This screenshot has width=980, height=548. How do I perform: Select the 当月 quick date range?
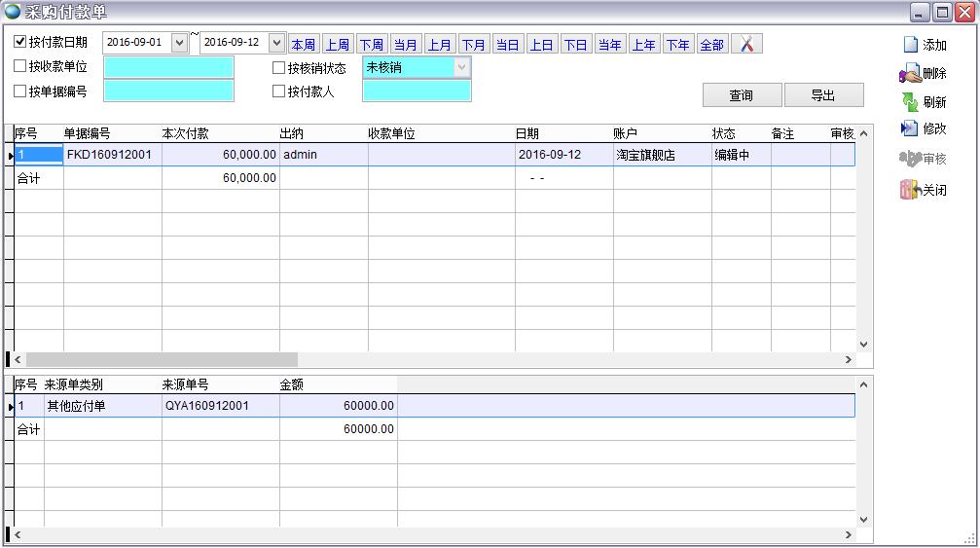(406, 45)
